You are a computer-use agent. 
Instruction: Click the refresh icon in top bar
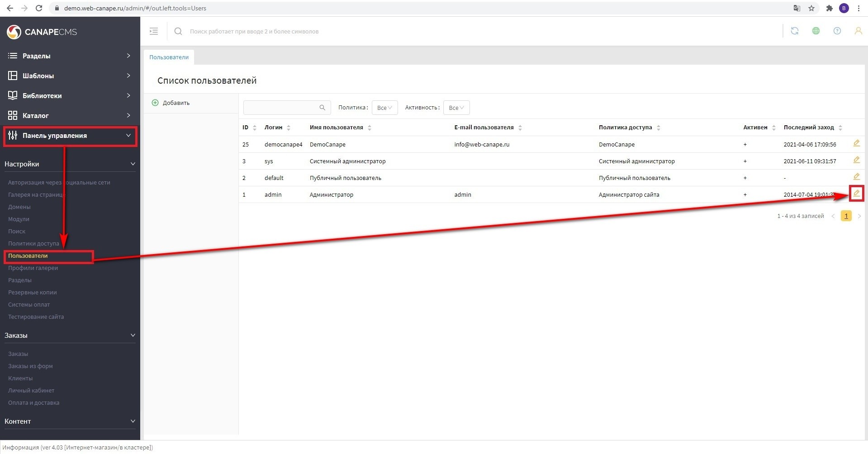[794, 31]
